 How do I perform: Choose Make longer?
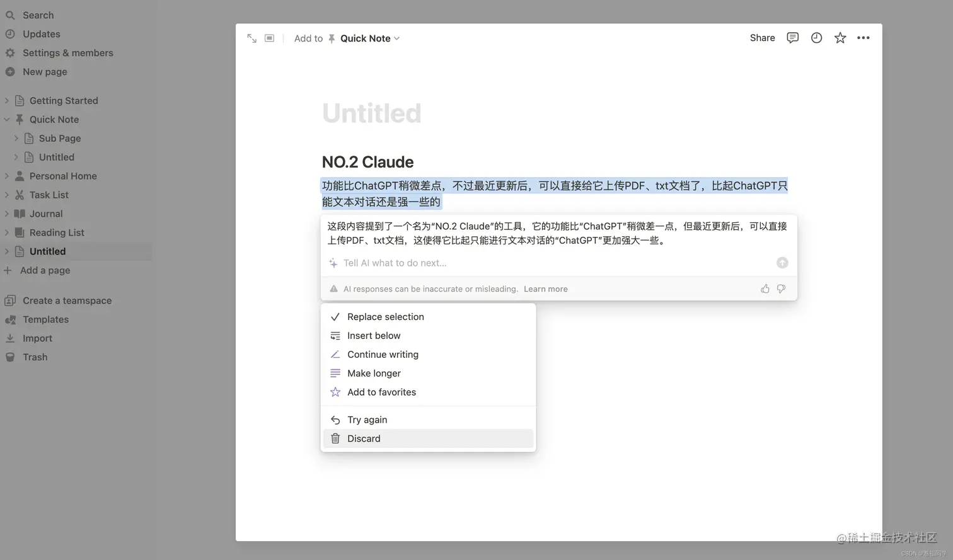coord(429,374)
